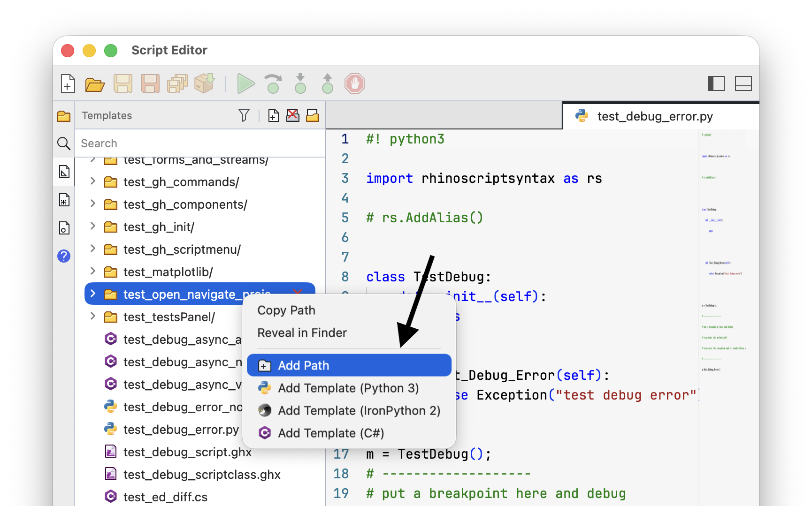Select Add Template (Python 3) menu entry
The height and width of the screenshot is (506, 812).
point(349,388)
